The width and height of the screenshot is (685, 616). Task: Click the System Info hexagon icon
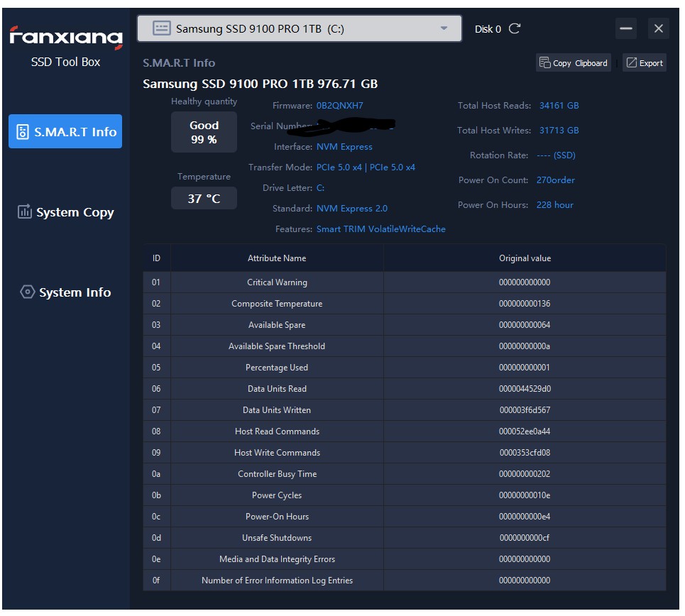click(27, 292)
